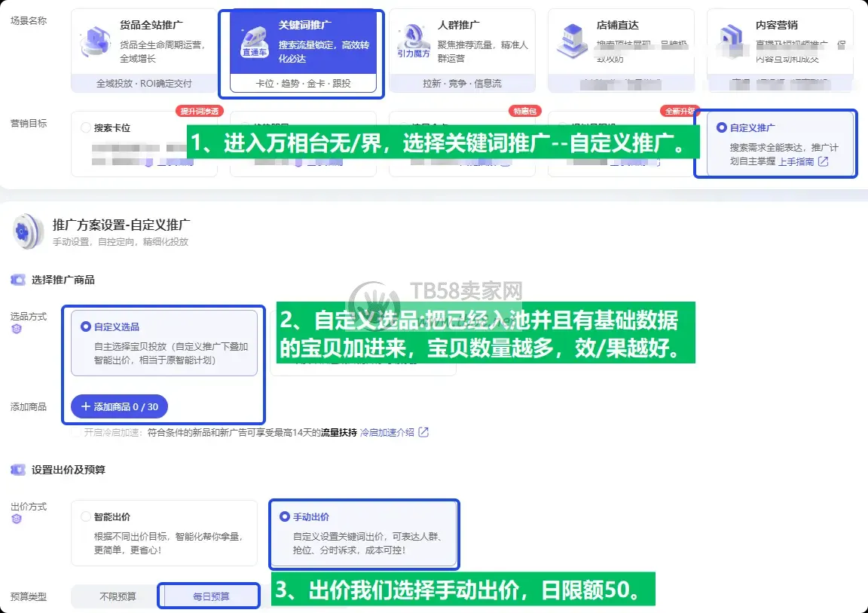The height and width of the screenshot is (613, 868).
Task: Click the 全域投放 · ROI确定交付 text
Action: [x=144, y=84]
